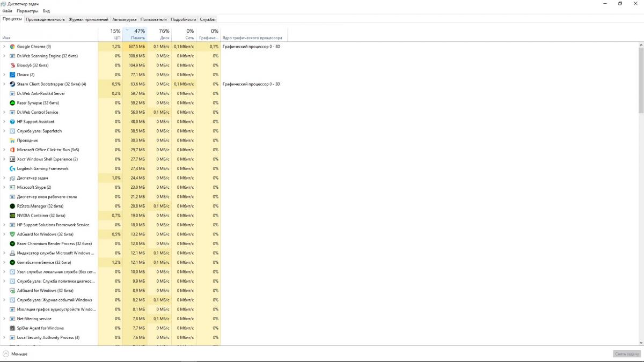
Task: Click the Диспетчер задач process icon
Action: [12, 178]
